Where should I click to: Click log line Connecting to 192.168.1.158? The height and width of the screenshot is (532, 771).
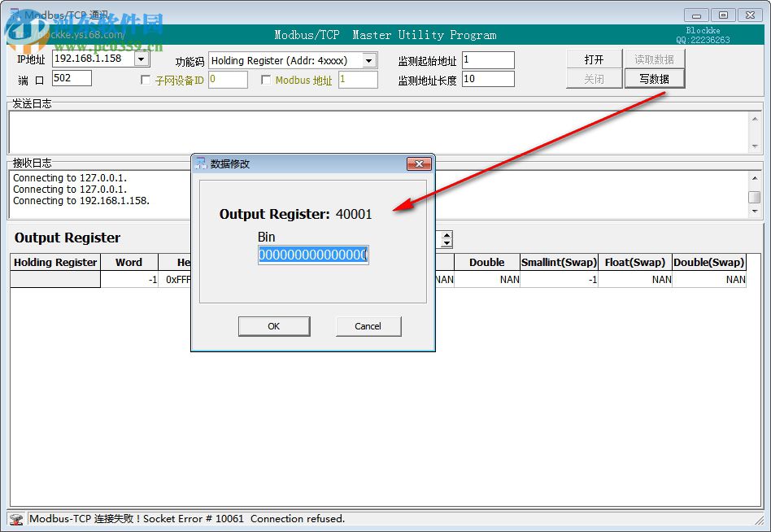pos(81,201)
